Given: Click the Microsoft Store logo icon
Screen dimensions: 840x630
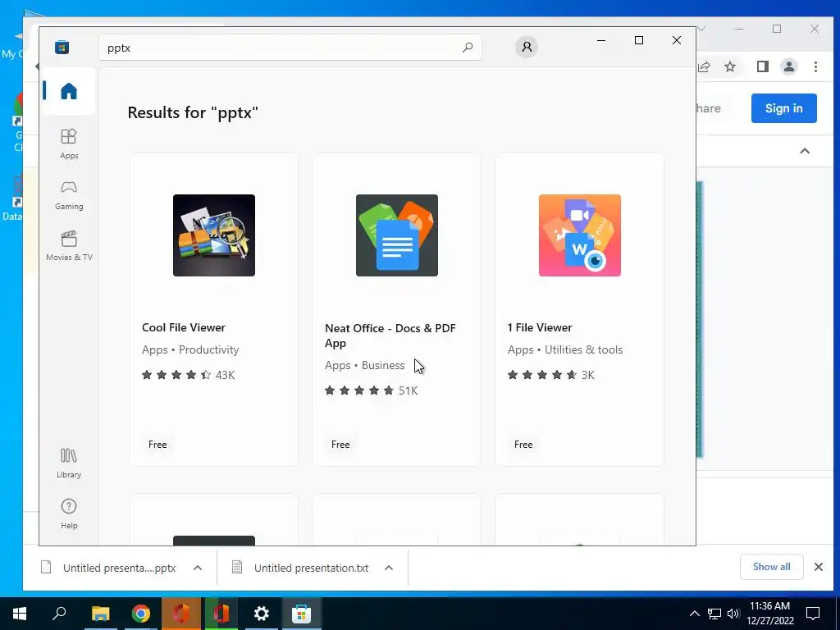Looking at the screenshot, I should [62, 48].
